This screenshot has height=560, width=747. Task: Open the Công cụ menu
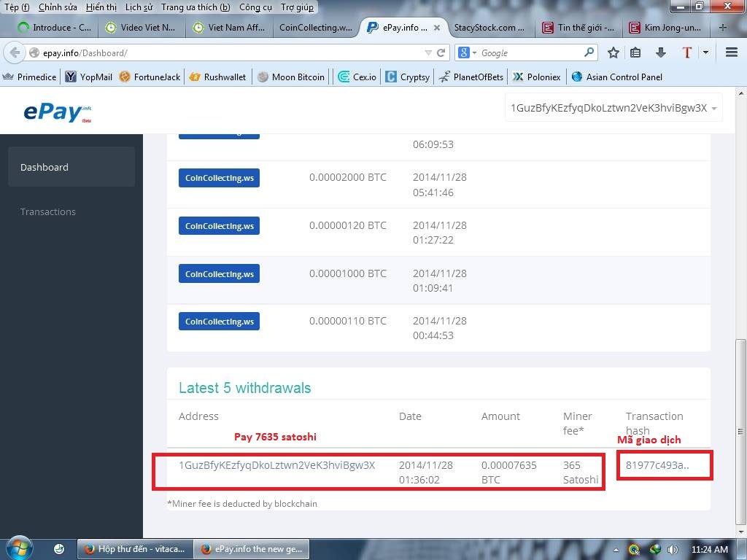[x=255, y=7]
